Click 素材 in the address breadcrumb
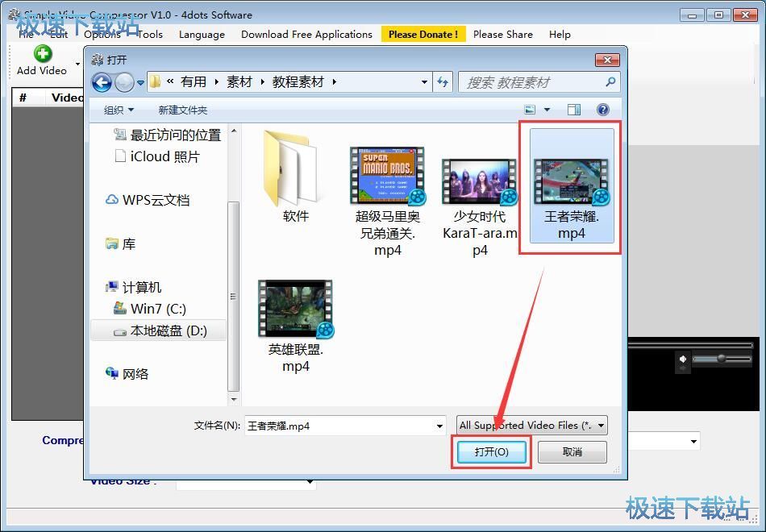The image size is (766, 532). (x=239, y=82)
